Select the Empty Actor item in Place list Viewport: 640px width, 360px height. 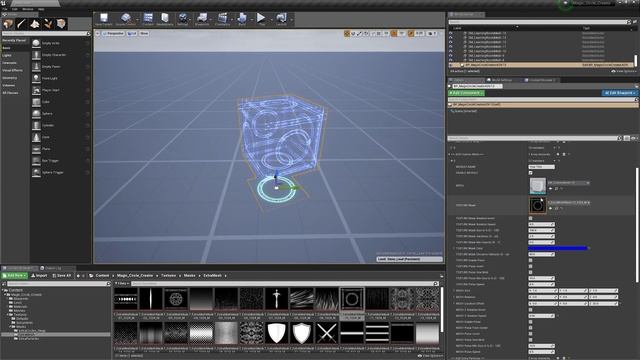click(60, 43)
